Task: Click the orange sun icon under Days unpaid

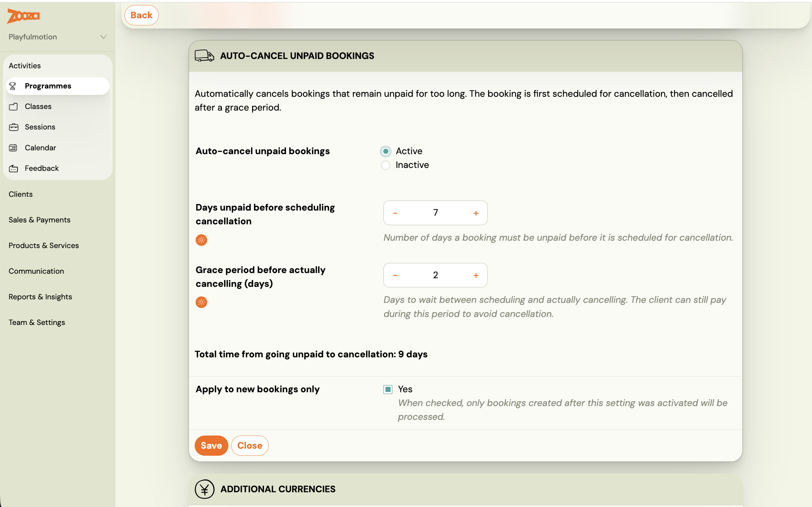Action: point(201,240)
